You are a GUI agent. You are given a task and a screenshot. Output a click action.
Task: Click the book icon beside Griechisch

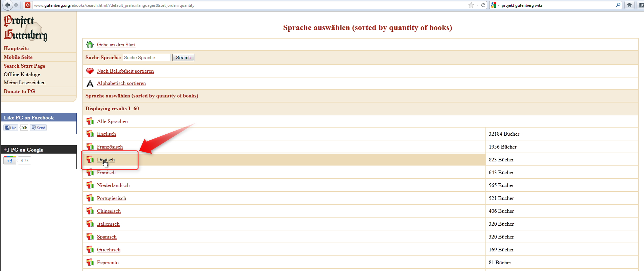point(90,249)
